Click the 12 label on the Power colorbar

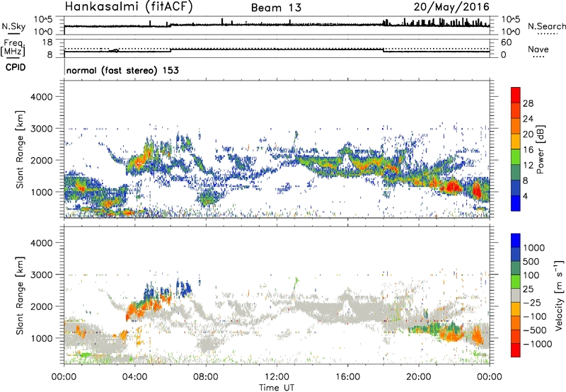[528, 166]
